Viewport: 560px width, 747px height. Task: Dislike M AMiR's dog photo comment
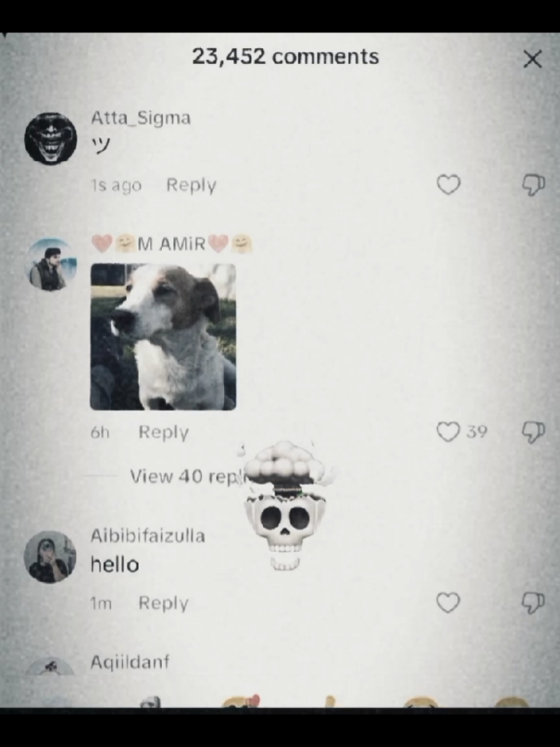tap(533, 432)
